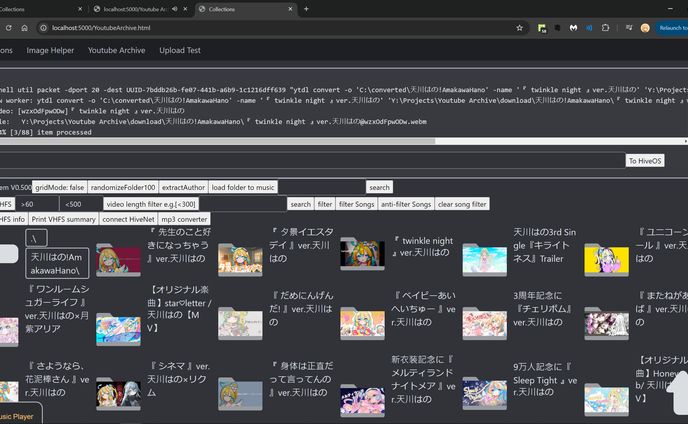Open the Malwarebytes extension icon
This screenshot has height=424, width=688.
coord(573,28)
